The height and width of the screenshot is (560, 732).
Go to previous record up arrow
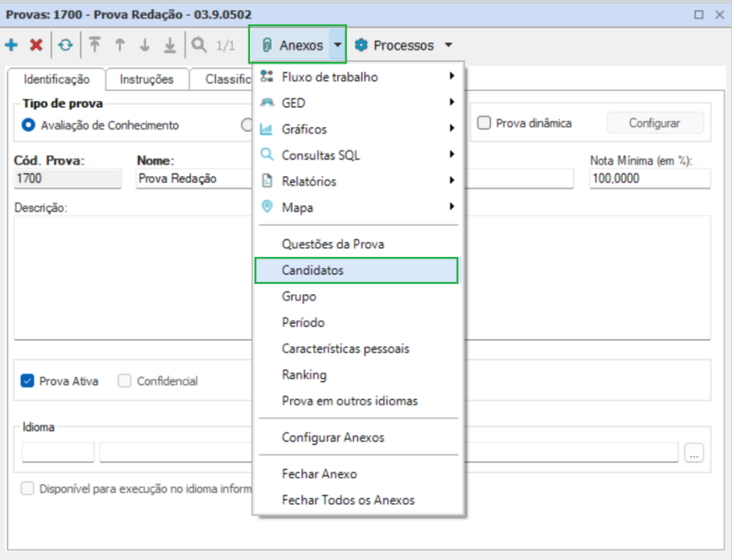(120, 44)
